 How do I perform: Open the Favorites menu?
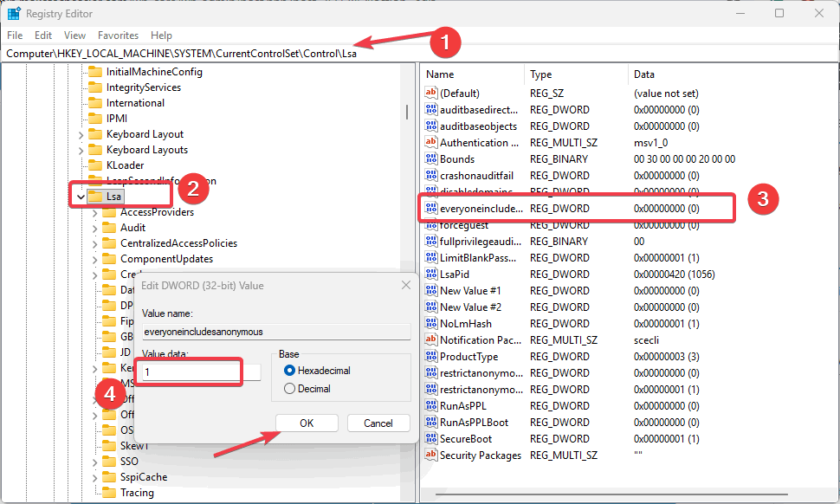(x=118, y=35)
